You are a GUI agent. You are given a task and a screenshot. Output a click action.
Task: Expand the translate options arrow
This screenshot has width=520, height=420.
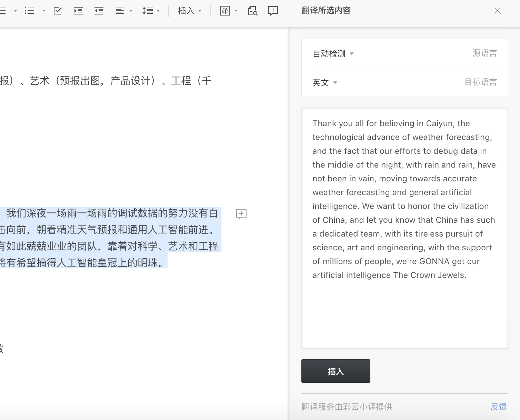pyautogui.click(x=236, y=11)
